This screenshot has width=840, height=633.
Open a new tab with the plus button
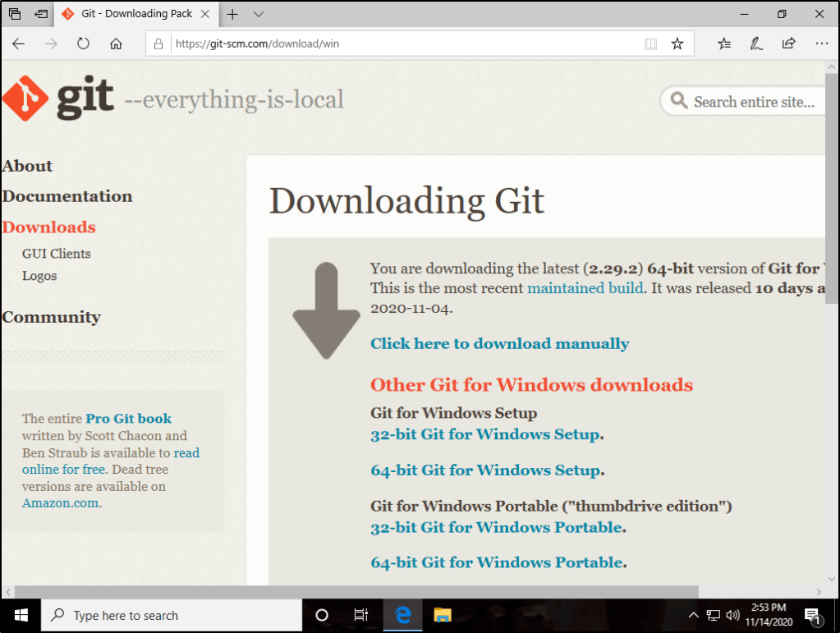pos(233,15)
